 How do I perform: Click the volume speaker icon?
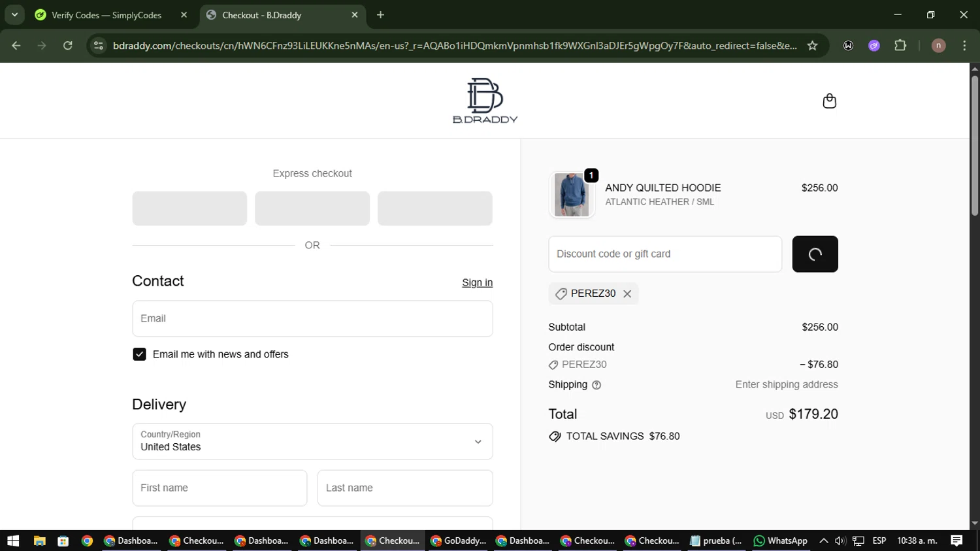(x=840, y=541)
